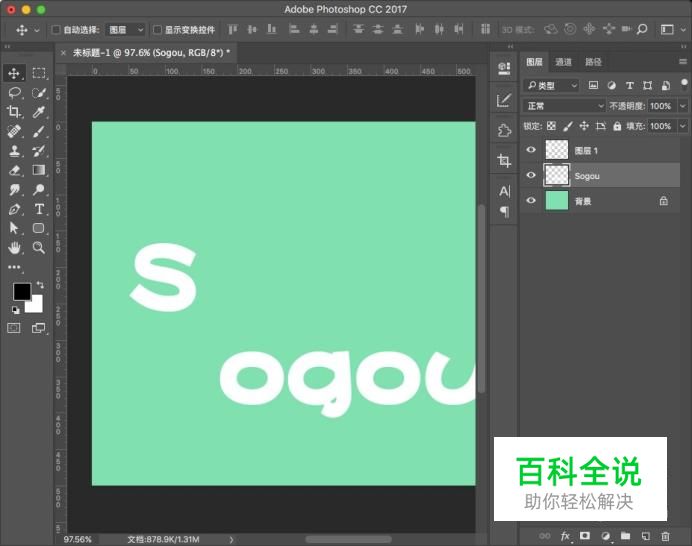Screen dimensions: 692x546
Task: Pick the Path Selection tool
Action: [x=14, y=228]
